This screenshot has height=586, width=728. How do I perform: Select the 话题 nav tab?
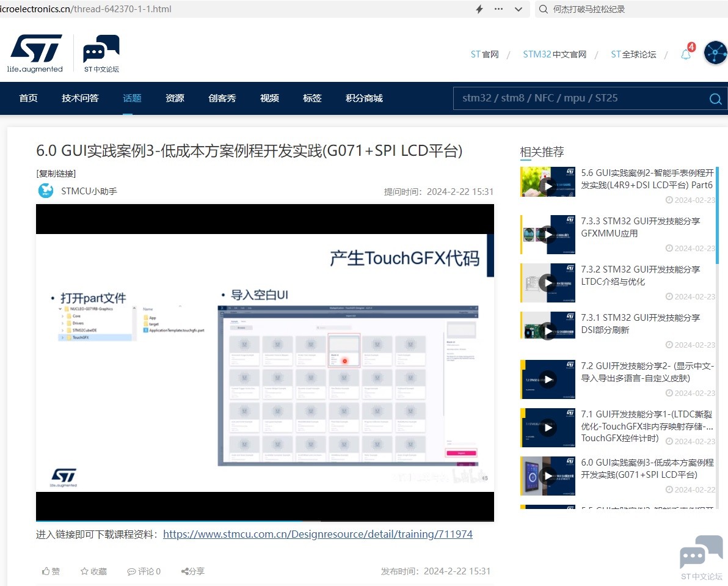click(133, 98)
